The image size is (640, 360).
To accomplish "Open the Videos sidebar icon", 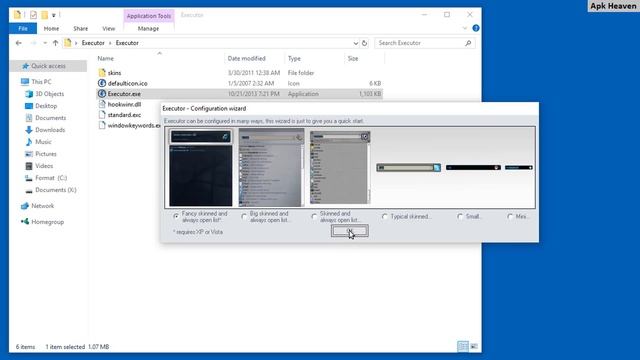I will [29, 166].
